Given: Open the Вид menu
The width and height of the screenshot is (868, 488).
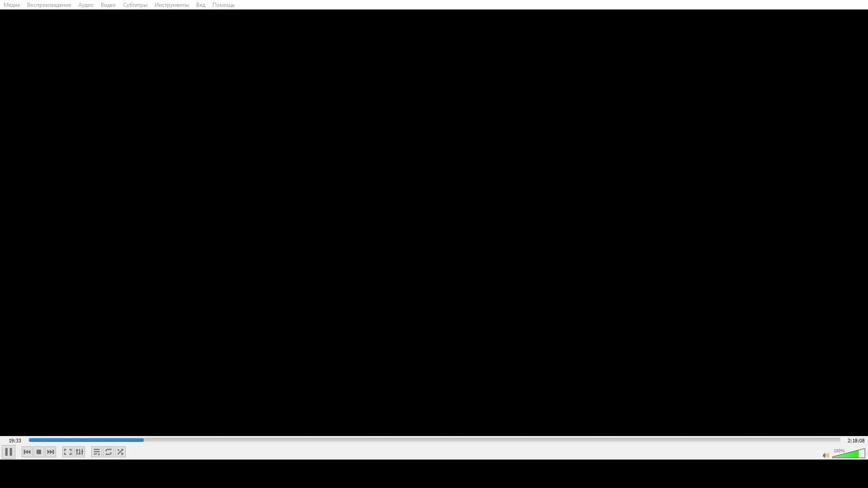Looking at the screenshot, I should 201,5.
